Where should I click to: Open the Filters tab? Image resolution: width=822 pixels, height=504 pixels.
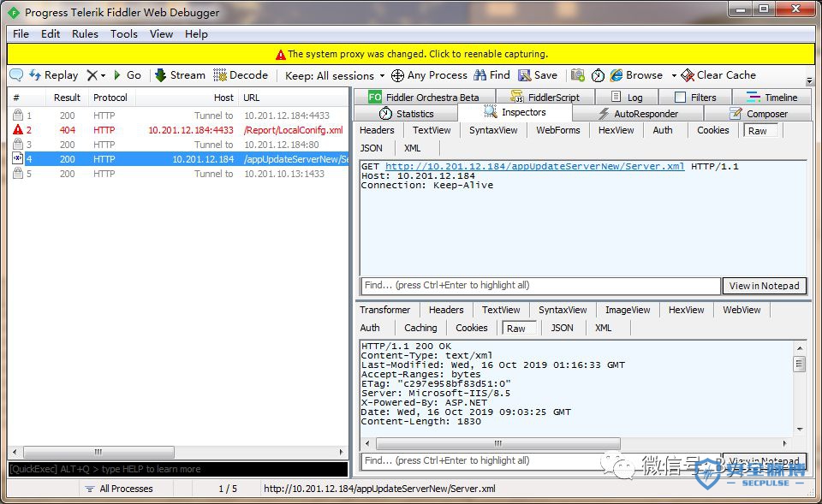pos(695,97)
